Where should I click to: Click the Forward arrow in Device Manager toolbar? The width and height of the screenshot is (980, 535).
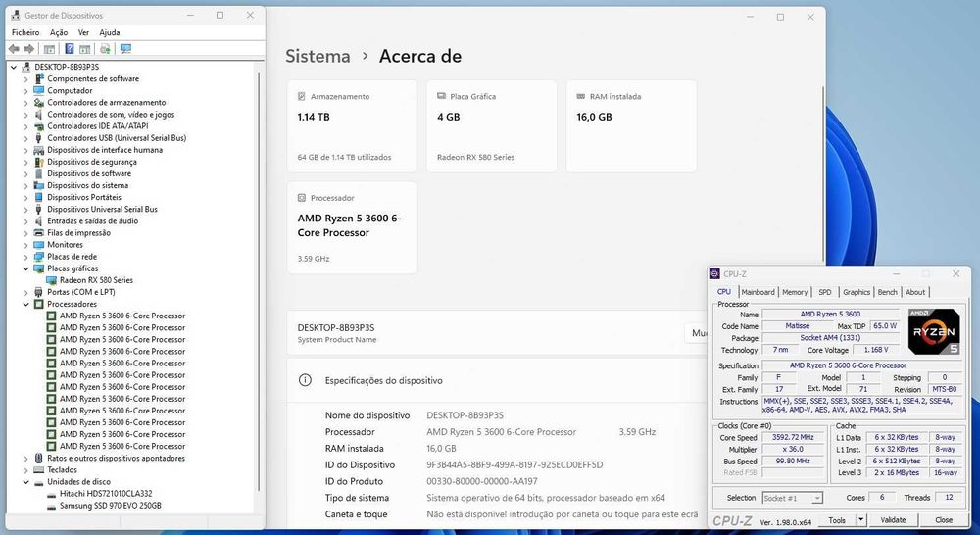coord(28,49)
